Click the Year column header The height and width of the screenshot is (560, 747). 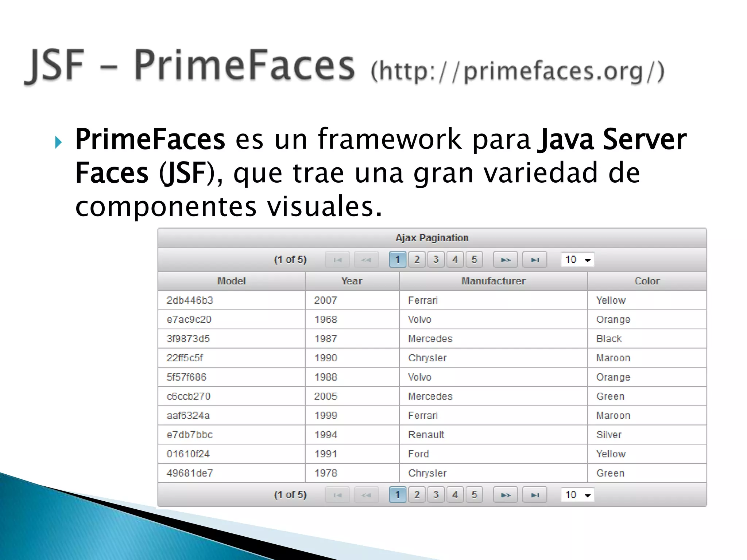[x=352, y=281]
